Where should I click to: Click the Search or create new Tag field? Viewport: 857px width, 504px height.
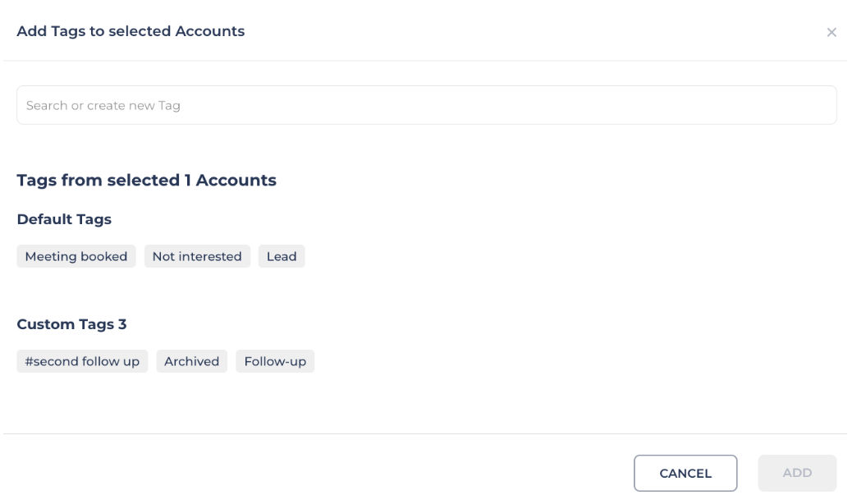[x=426, y=105]
